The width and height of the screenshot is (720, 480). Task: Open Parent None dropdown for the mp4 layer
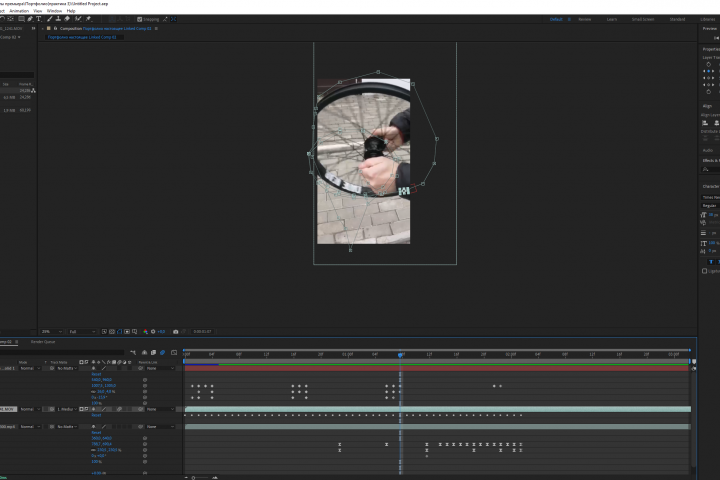click(160, 427)
